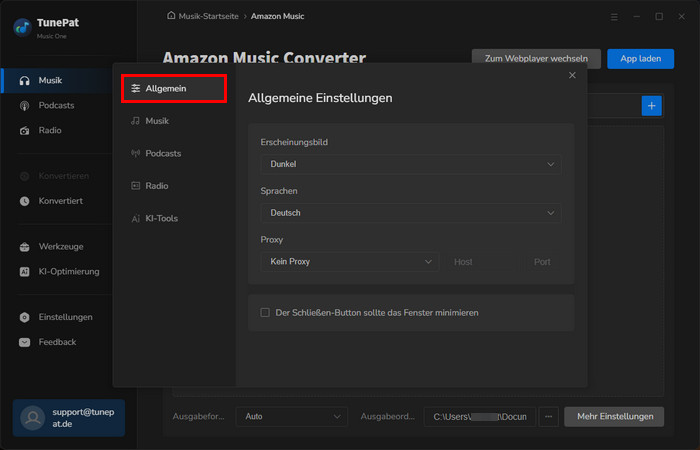Click the output folder path field
Image resolution: width=700 pixels, height=450 pixels.
click(x=479, y=417)
